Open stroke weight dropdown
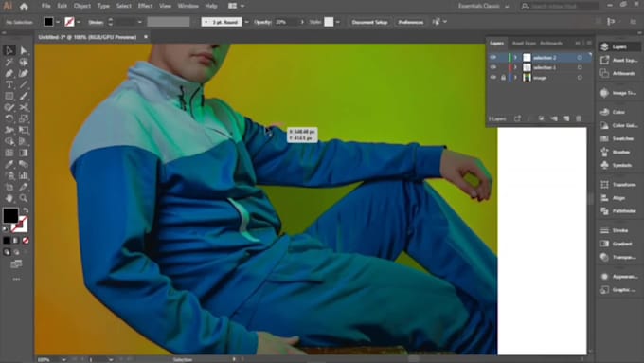The width and height of the screenshot is (644, 363). click(139, 22)
